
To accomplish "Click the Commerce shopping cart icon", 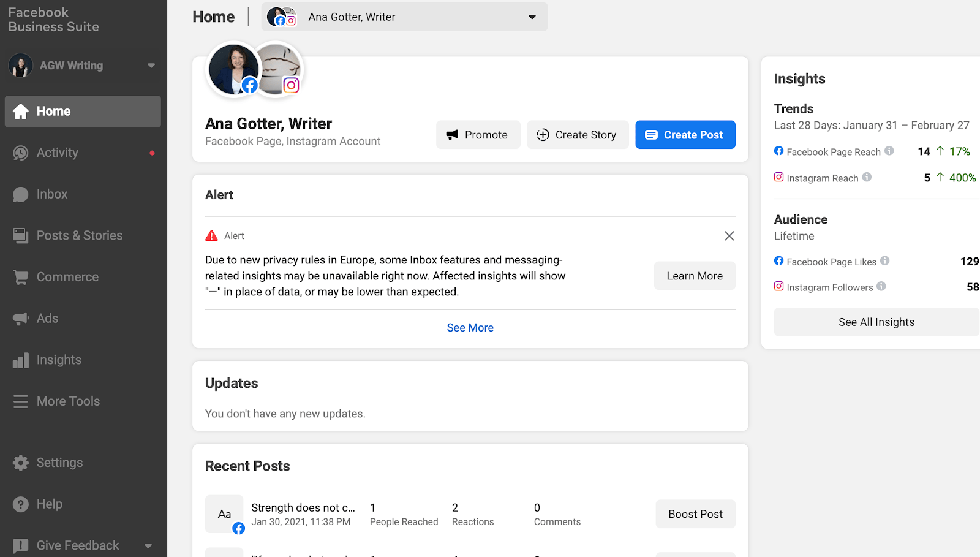I will [20, 276].
